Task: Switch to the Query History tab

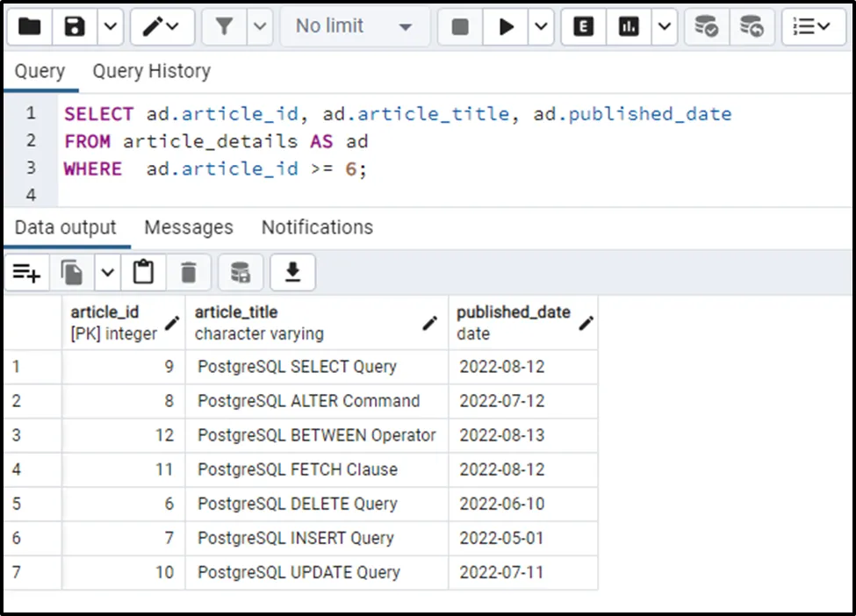Action: 151,71
